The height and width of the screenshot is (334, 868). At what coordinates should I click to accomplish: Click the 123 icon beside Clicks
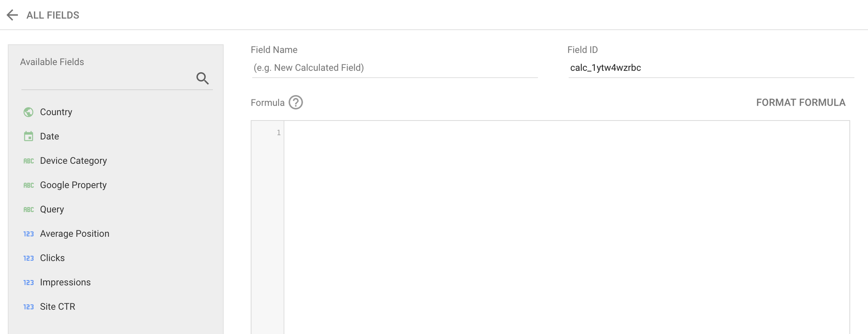point(28,258)
